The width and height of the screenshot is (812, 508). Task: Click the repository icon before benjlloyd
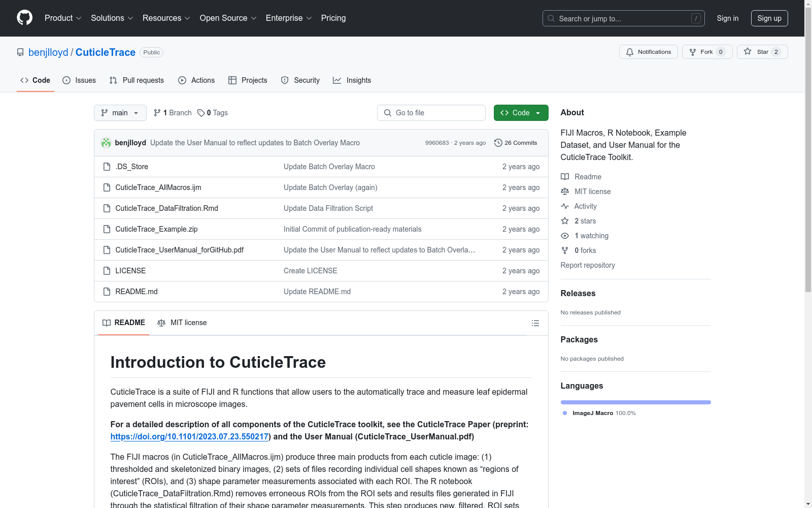click(20, 52)
